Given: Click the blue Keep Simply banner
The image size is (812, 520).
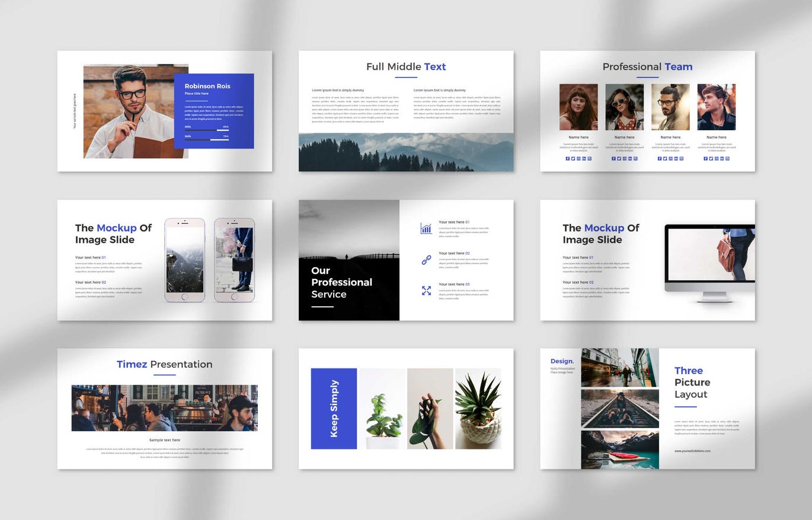Looking at the screenshot, I should [x=334, y=409].
